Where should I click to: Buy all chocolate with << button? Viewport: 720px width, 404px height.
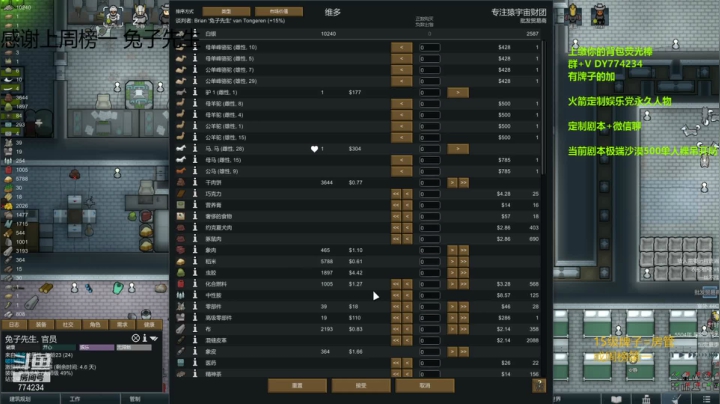(x=396, y=194)
